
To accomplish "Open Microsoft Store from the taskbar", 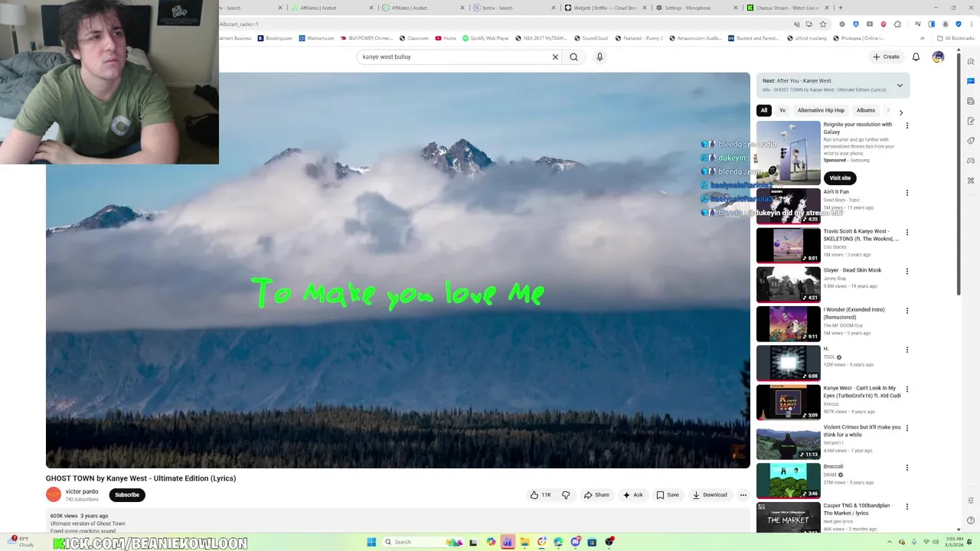I will (x=592, y=542).
